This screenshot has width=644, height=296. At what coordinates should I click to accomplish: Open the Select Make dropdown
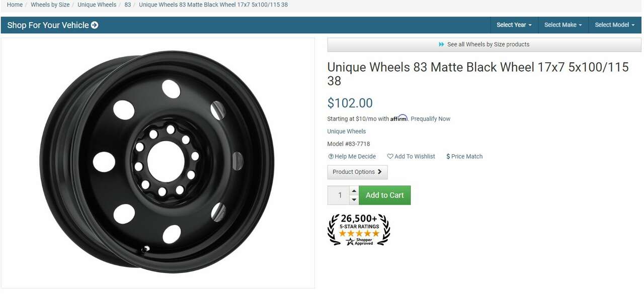[x=562, y=25]
